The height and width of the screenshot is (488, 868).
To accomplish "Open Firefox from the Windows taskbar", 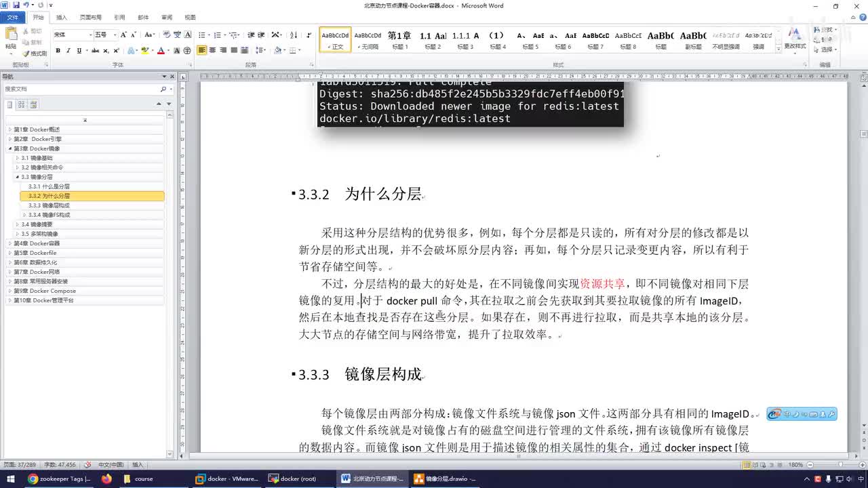I will tap(106, 479).
